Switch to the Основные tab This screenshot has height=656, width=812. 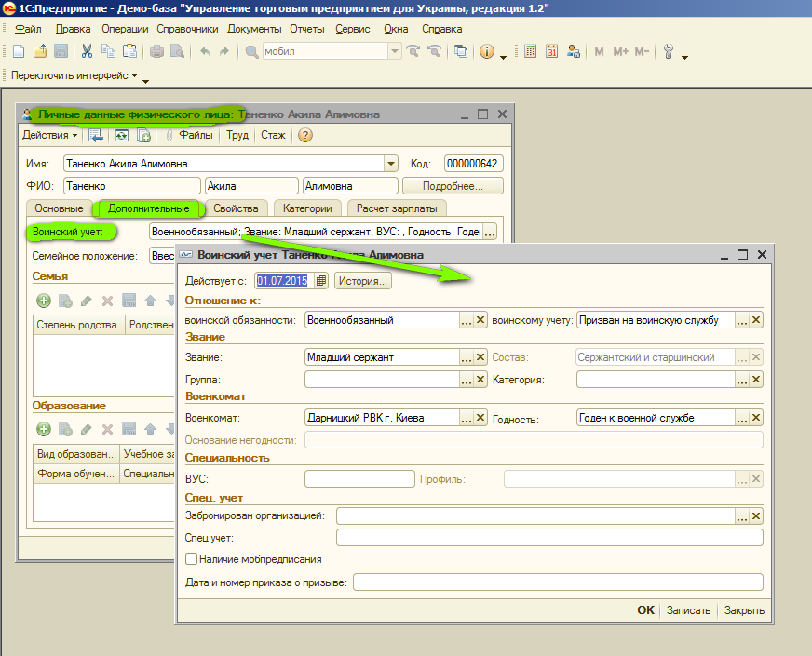59,208
